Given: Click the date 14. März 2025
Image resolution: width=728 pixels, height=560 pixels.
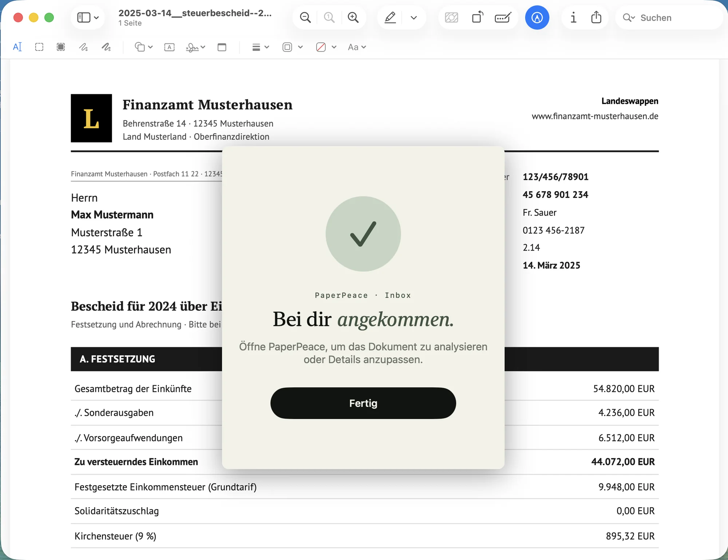Looking at the screenshot, I should tap(551, 265).
